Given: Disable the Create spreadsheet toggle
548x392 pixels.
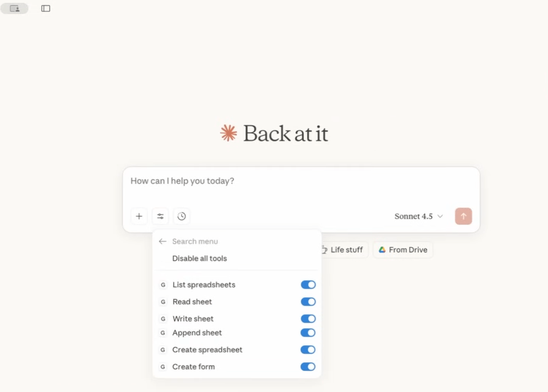Looking at the screenshot, I should point(308,350).
